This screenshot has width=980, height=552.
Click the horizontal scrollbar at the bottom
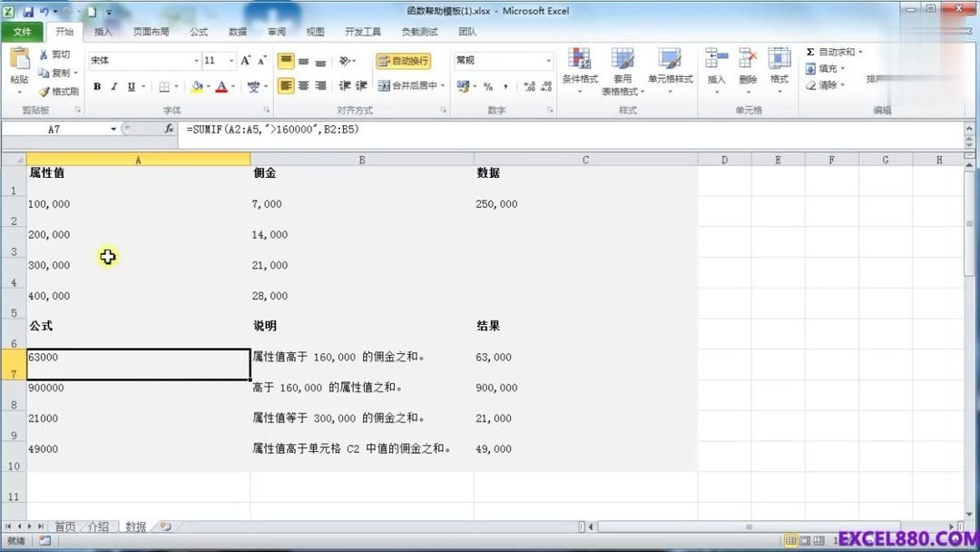point(753,526)
